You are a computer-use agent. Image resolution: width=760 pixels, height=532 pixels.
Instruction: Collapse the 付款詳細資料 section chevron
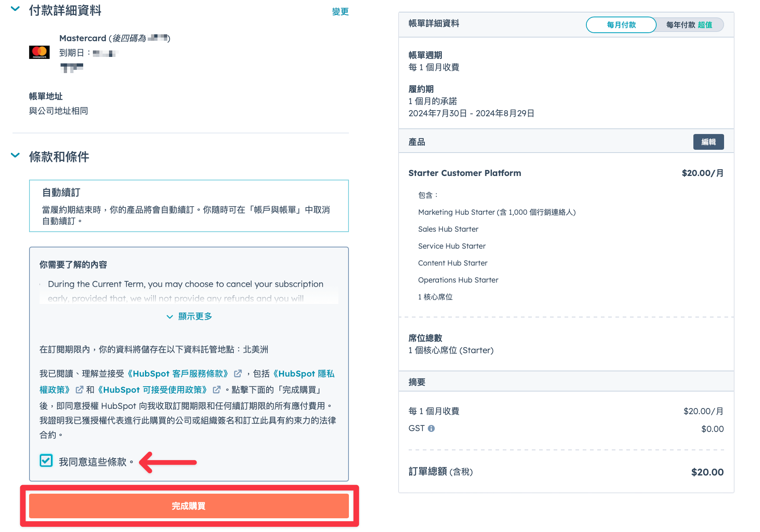[15, 9]
